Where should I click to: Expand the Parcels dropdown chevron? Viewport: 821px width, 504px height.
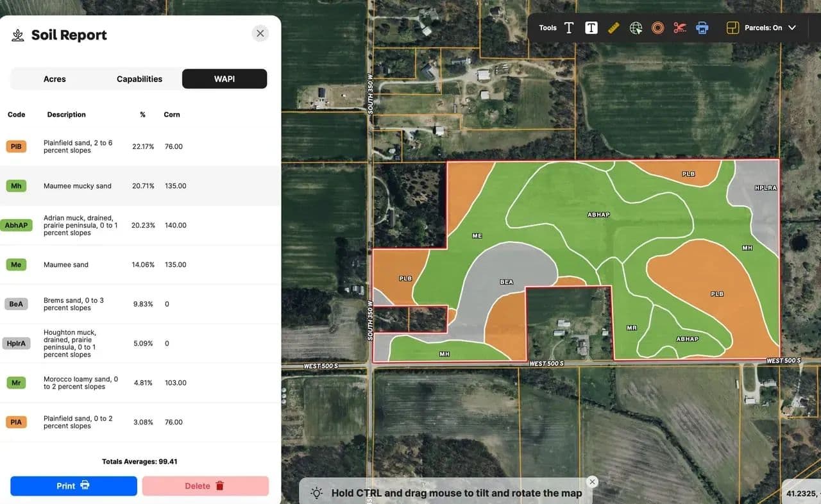pyautogui.click(x=792, y=28)
